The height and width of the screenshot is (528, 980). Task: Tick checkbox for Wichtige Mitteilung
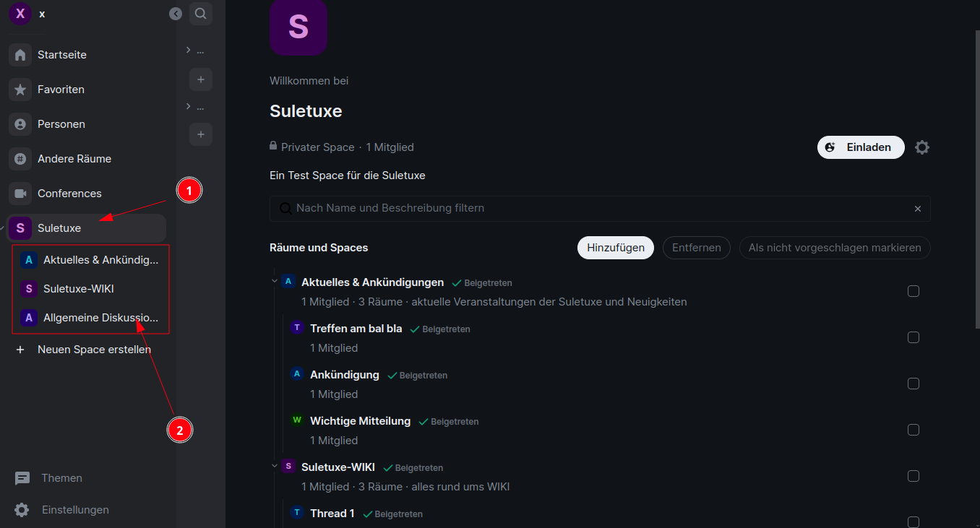[x=914, y=430]
